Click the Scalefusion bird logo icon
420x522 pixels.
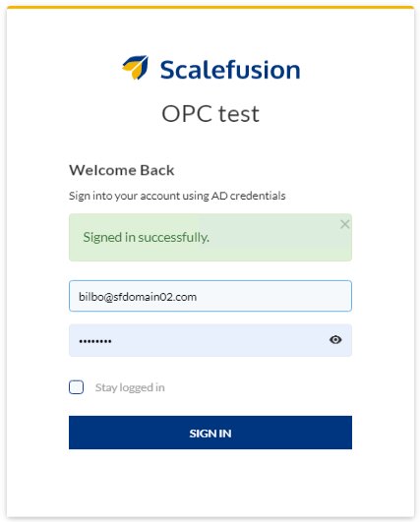[135, 68]
